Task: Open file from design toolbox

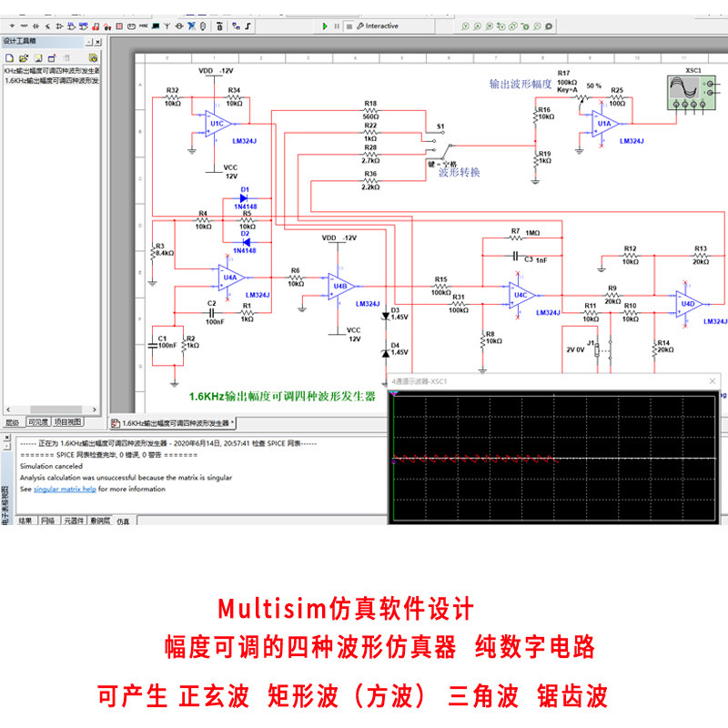Action: tap(24, 58)
